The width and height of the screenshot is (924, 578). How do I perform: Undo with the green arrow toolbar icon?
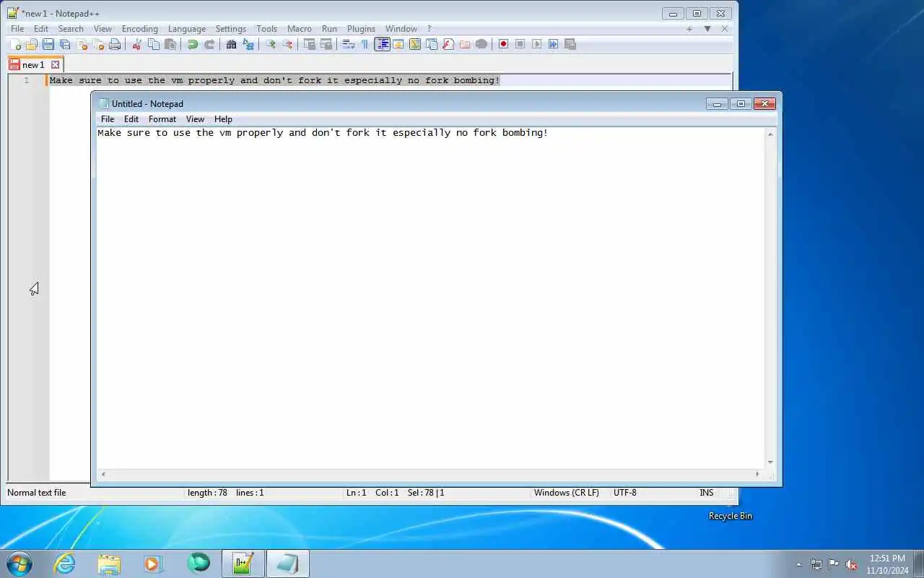tap(192, 44)
